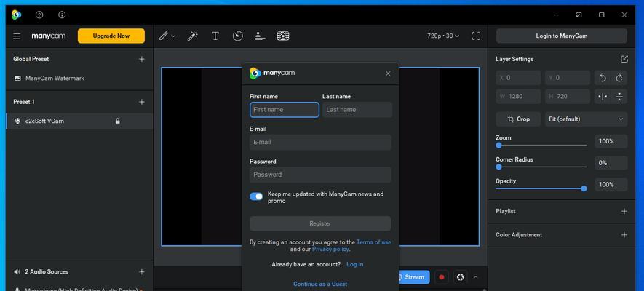Click the H height field
The image size is (644, 291).
tap(568, 97)
